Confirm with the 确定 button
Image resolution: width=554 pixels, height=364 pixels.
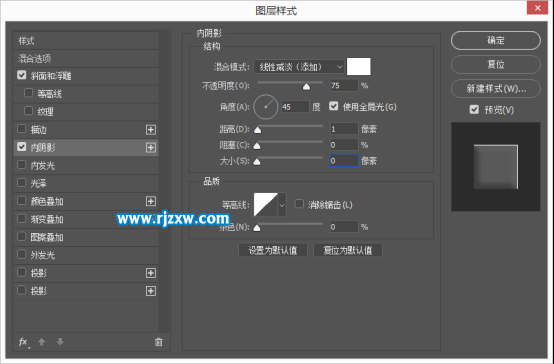[x=496, y=40]
